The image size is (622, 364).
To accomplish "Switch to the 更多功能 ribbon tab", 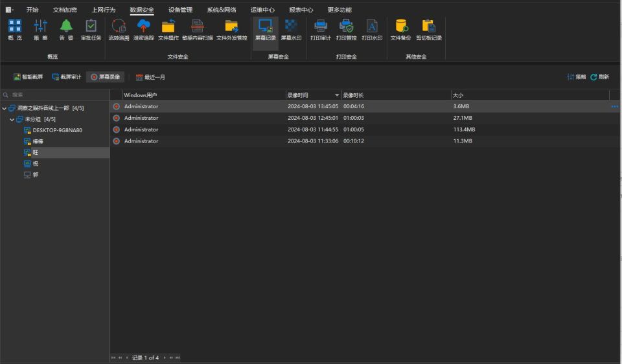I will (x=340, y=10).
